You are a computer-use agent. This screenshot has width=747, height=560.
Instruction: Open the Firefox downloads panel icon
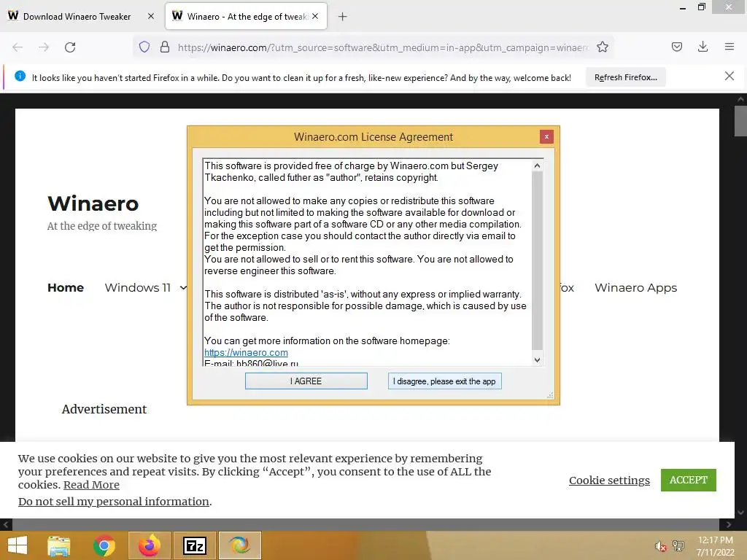point(703,47)
